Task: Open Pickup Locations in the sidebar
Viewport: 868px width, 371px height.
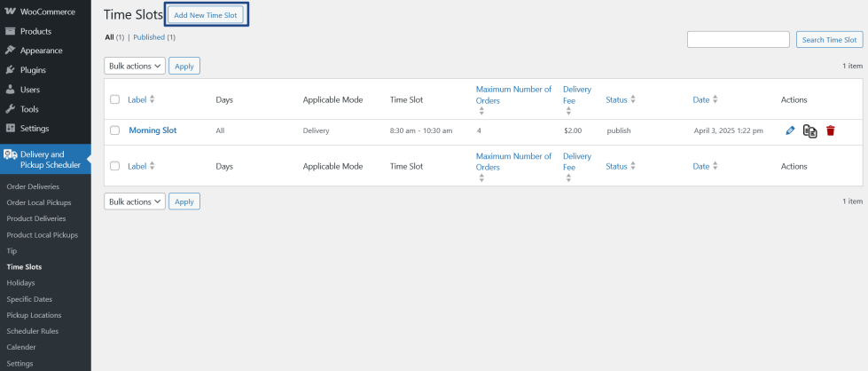Action: click(34, 315)
